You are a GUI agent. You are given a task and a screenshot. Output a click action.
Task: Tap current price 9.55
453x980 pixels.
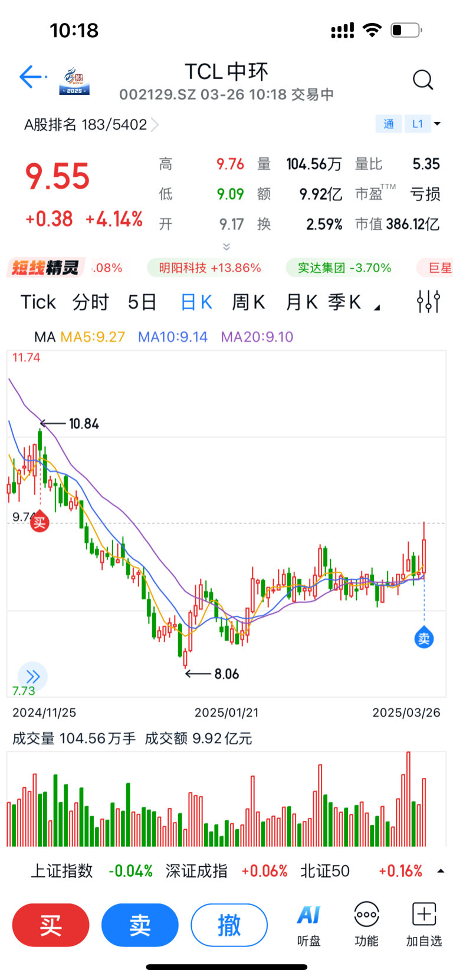(57, 176)
